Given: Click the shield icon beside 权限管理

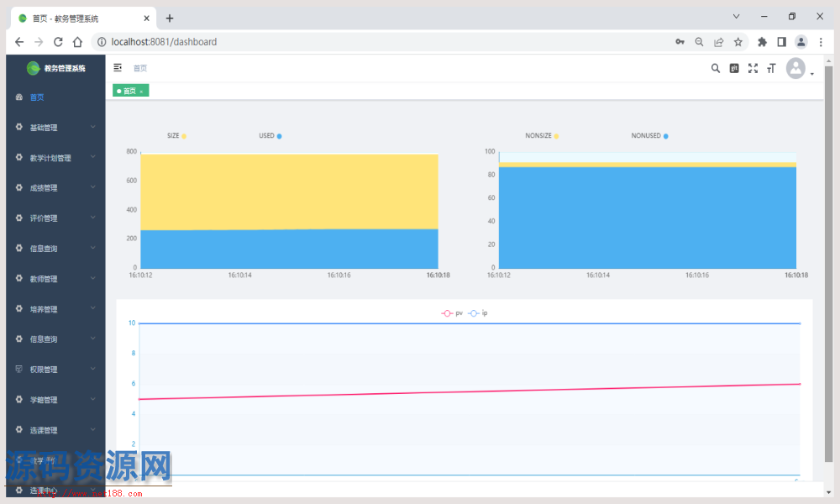Looking at the screenshot, I should (19, 369).
